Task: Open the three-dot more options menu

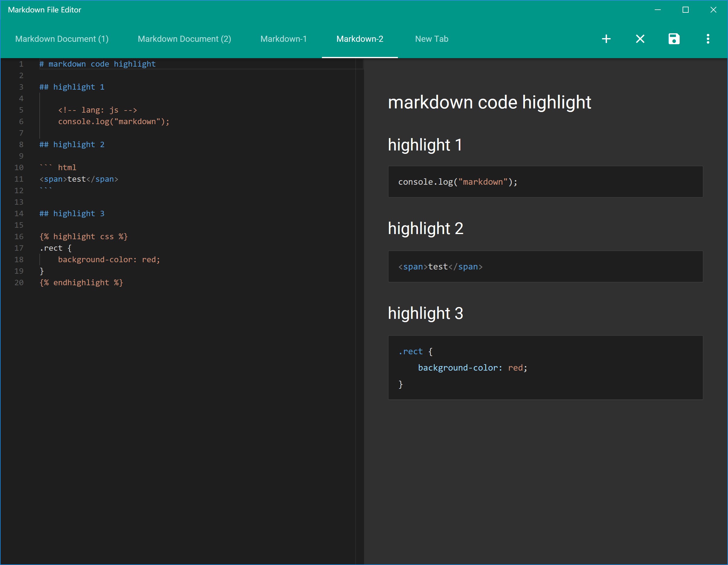Action: point(708,39)
